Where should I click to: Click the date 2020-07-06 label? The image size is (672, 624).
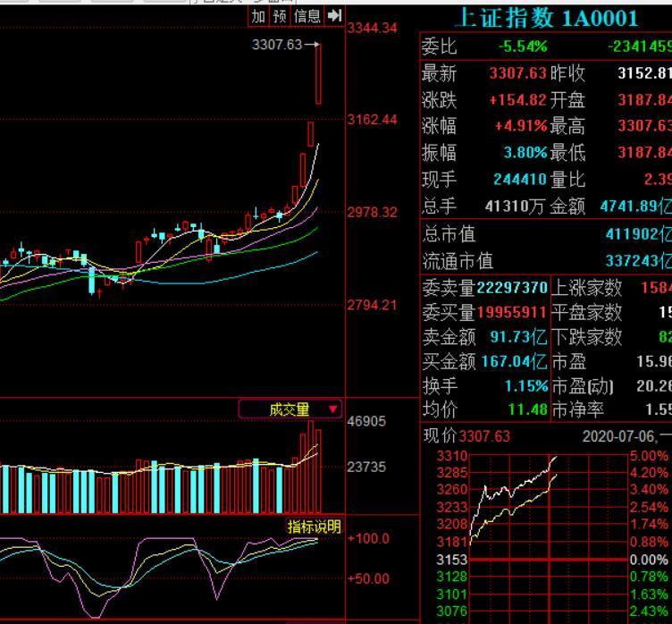pos(618,436)
